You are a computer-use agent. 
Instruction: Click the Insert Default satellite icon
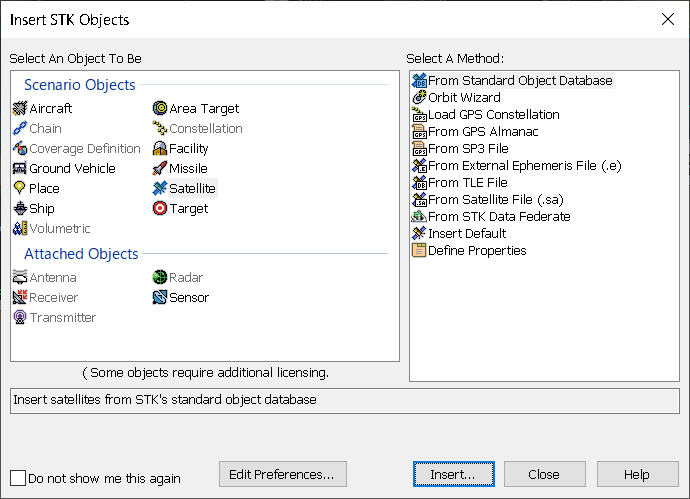[419, 233]
